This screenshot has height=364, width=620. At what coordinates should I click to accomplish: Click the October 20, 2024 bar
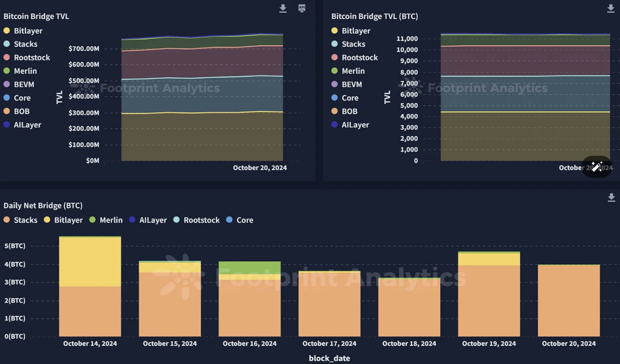pyautogui.click(x=569, y=300)
